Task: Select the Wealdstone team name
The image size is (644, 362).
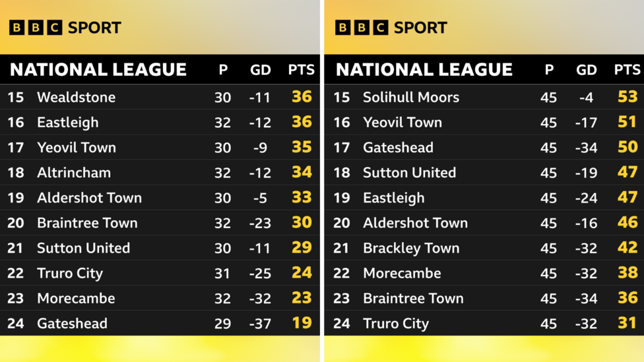Action: (76, 97)
